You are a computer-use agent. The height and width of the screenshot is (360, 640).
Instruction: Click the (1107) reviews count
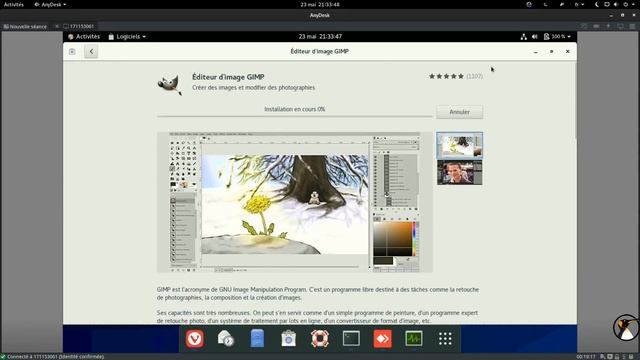pyautogui.click(x=474, y=76)
